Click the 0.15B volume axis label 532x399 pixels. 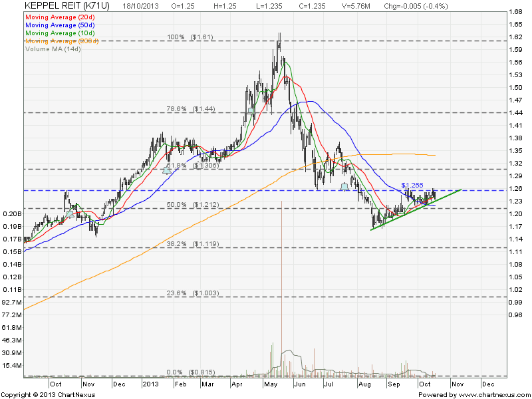[x=12, y=252]
